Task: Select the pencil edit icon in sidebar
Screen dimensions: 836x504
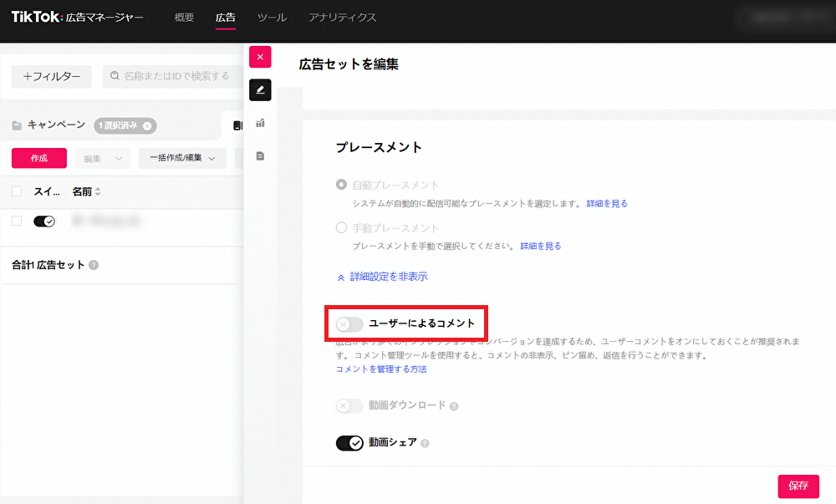Action: pos(260,89)
